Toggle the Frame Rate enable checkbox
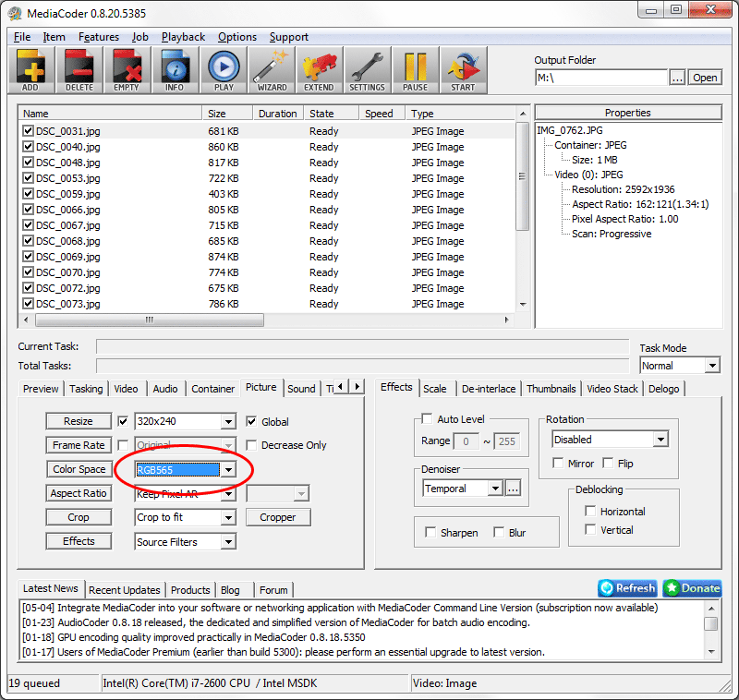The image size is (739, 700). pyautogui.click(x=123, y=445)
